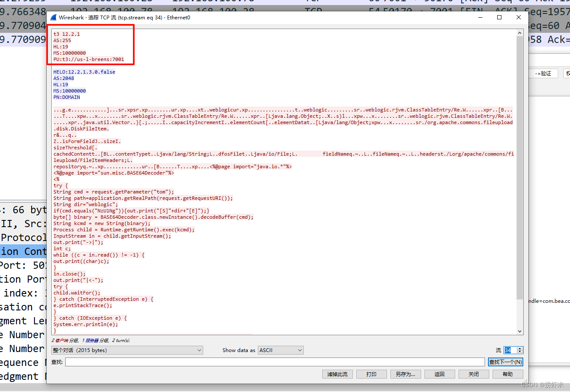Click the line "String kcmd = new String(binary);"

tap(102, 223)
